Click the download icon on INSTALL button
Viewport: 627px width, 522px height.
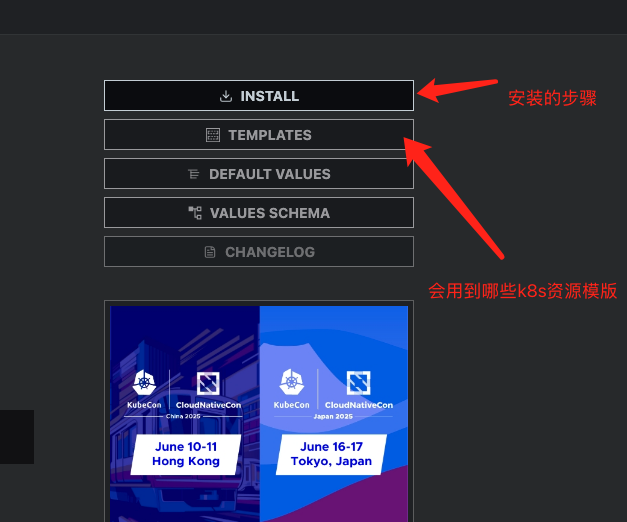226,96
